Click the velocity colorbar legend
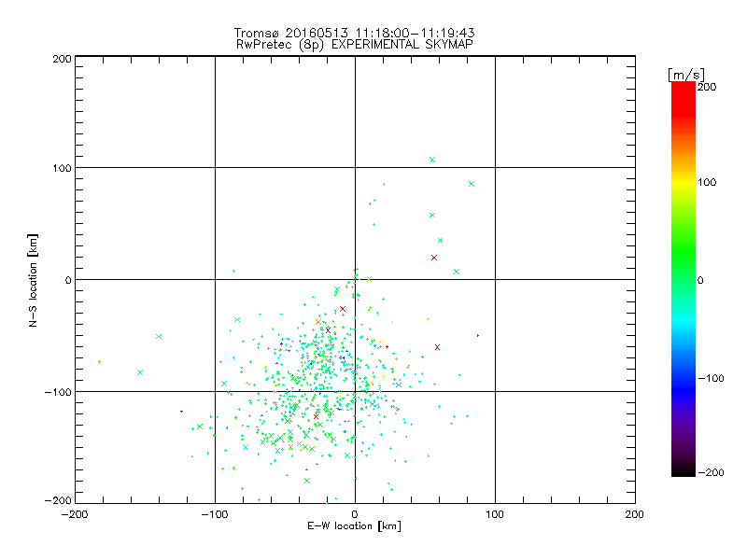 click(x=684, y=279)
